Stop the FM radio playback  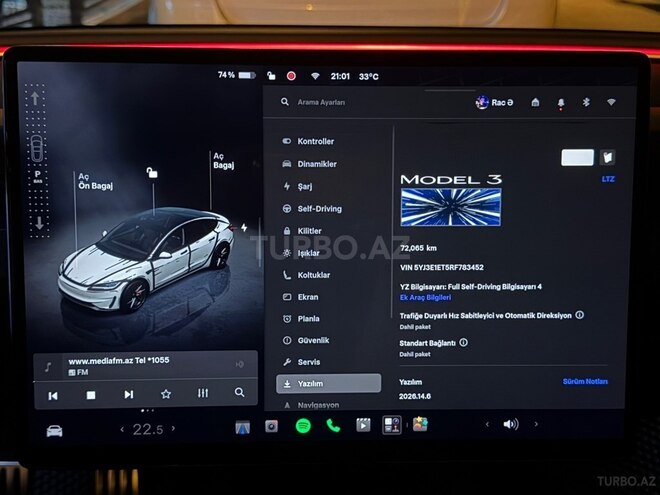(91, 395)
